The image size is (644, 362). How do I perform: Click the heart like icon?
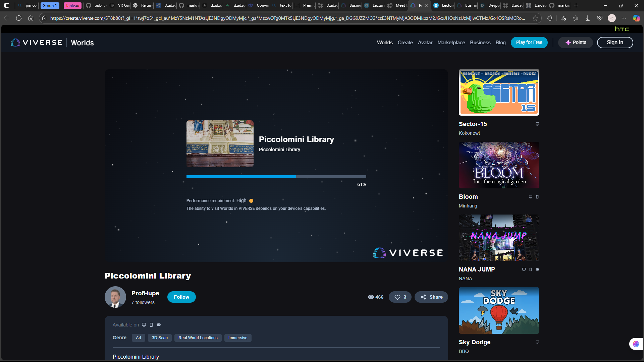(397, 297)
